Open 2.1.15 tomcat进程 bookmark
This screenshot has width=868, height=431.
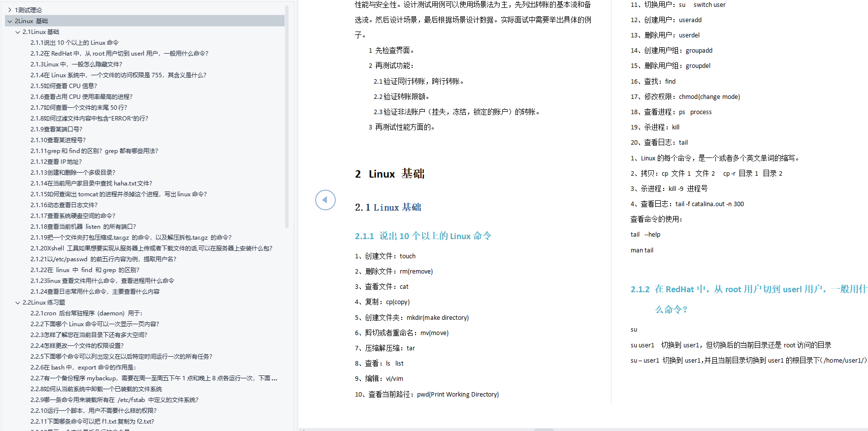(119, 194)
